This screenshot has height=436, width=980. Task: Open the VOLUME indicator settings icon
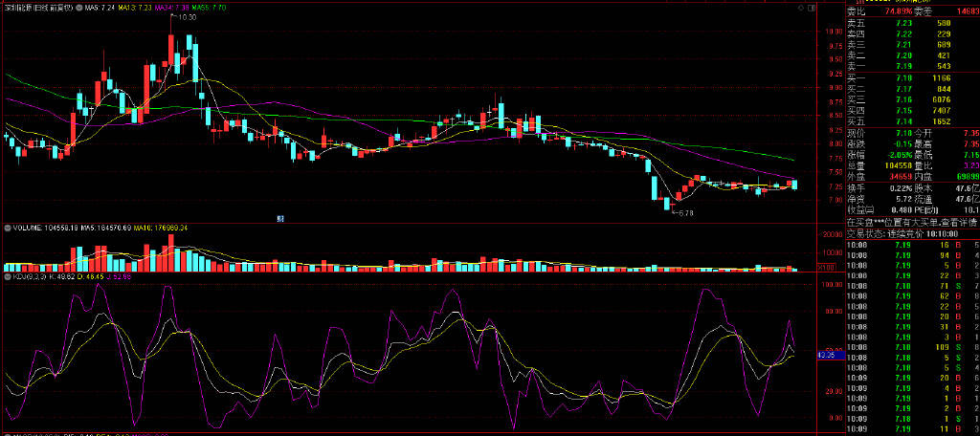(x=7, y=228)
